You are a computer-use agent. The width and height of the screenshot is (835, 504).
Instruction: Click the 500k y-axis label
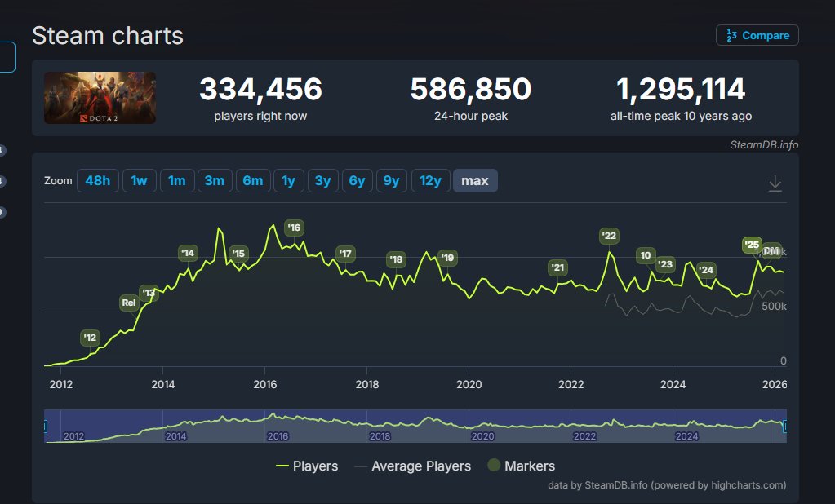(774, 306)
